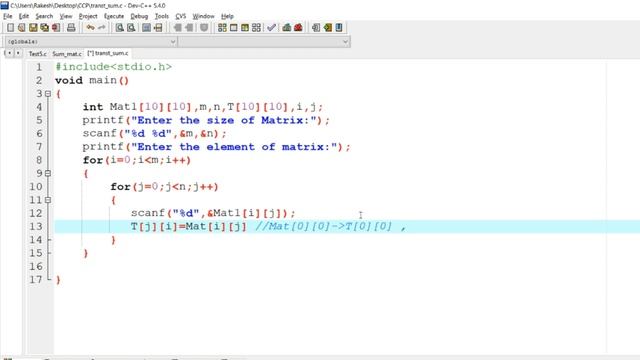Click the red delete profiling icon
Image resolution: width=640 pixels, height=360 pixels.
(298, 28)
